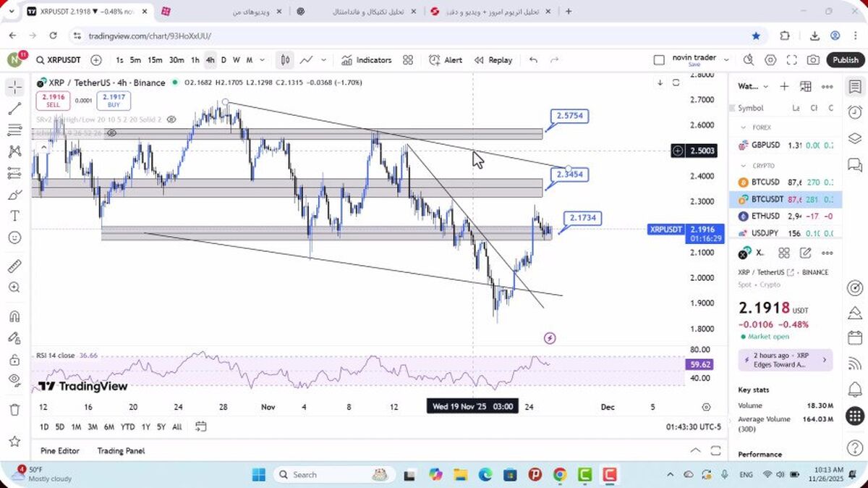Open the go to date calendar icon
The width and height of the screenshot is (868, 488).
tap(201, 426)
